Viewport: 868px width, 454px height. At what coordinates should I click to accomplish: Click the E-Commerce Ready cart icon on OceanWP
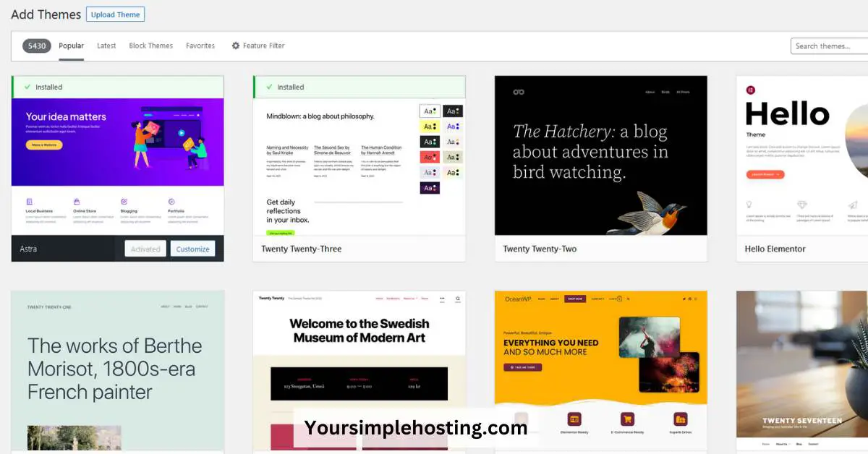click(626, 419)
